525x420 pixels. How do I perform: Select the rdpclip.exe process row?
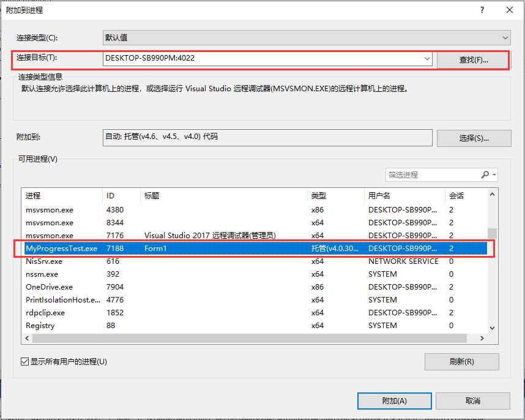pyautogui.click(x=255, y=312)
